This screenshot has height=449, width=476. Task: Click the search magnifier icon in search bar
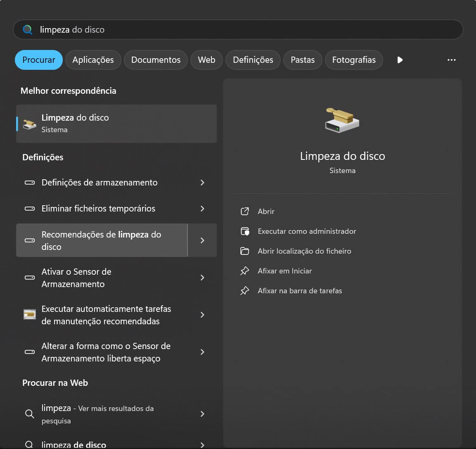pos(27,29)
